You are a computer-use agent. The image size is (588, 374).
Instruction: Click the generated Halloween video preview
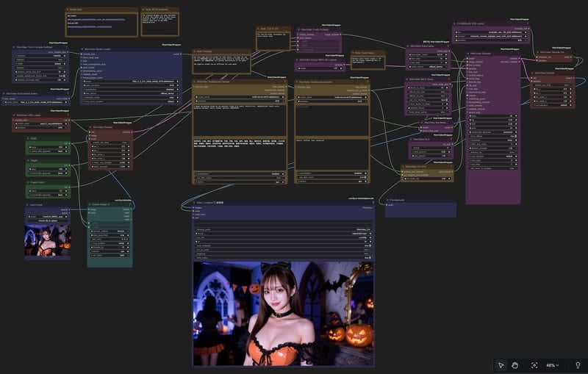[284, 313]
